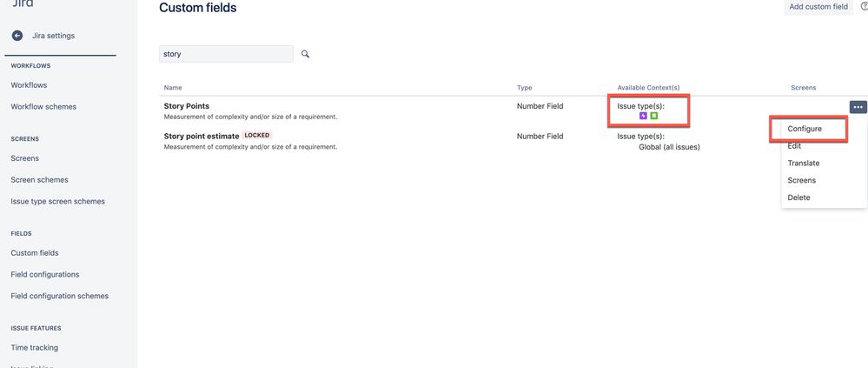Click the green Story issue type icon
Screen dimensions: 868x368
pos(653,116)
